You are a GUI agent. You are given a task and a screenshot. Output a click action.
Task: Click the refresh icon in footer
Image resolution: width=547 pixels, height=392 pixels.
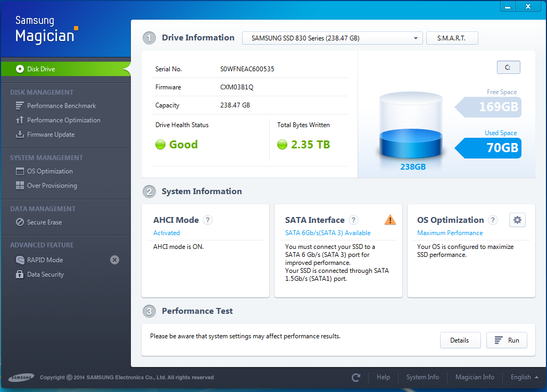click(x=356, y=377)
